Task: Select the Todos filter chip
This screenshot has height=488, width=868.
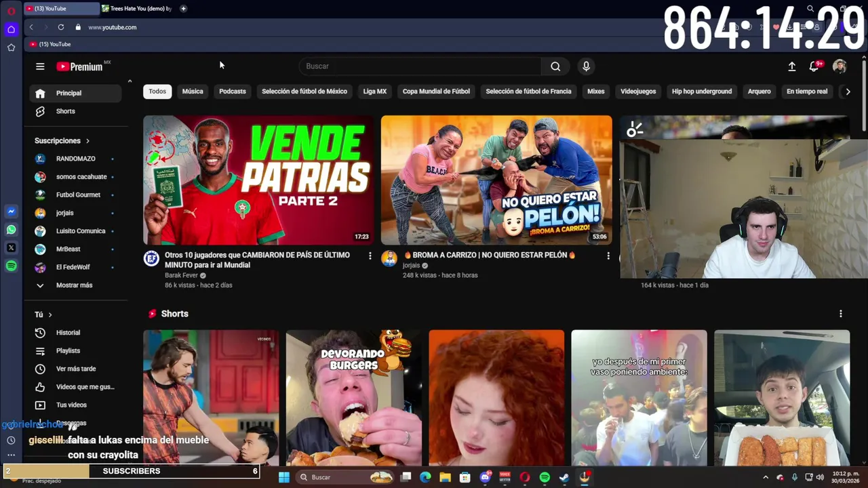Action: coord(157,91)
